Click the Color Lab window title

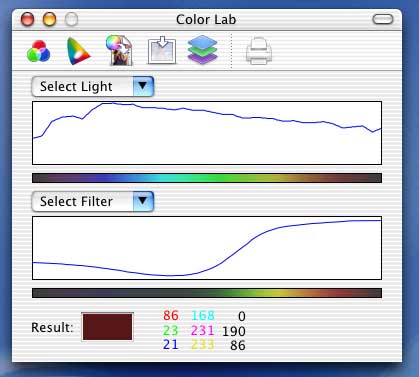pyautogui.click(x=206, y=20)
